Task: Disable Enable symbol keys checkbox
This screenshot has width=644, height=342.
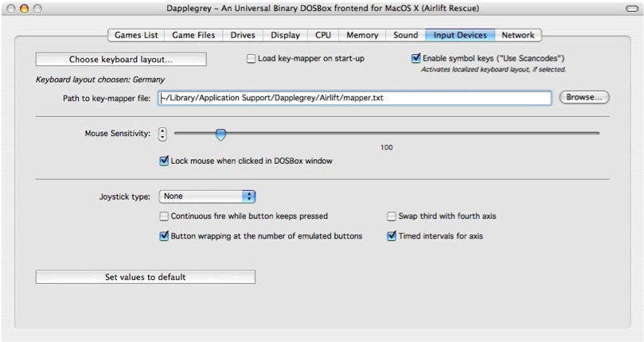Action: point(416,59)
